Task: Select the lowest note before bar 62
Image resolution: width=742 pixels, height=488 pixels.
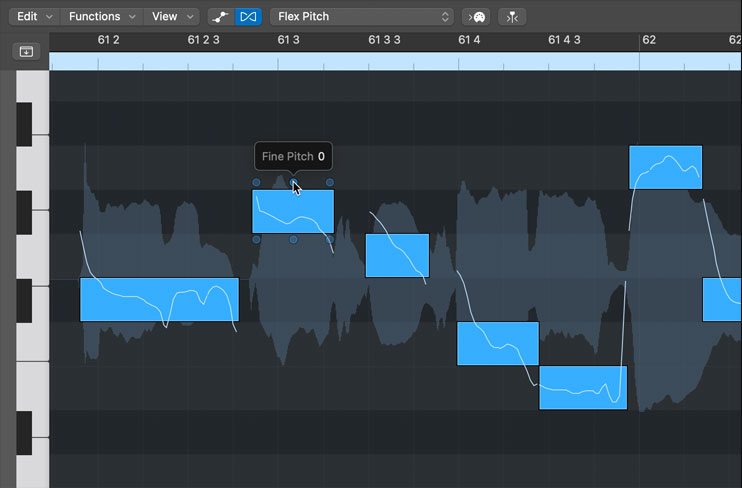Action: (582, 387)
